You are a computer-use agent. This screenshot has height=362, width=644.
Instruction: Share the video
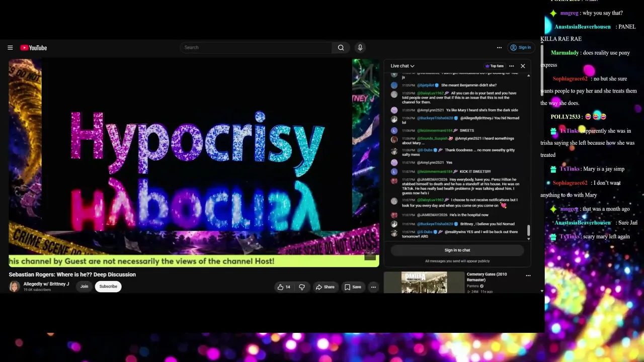click(x=325, y=287)
